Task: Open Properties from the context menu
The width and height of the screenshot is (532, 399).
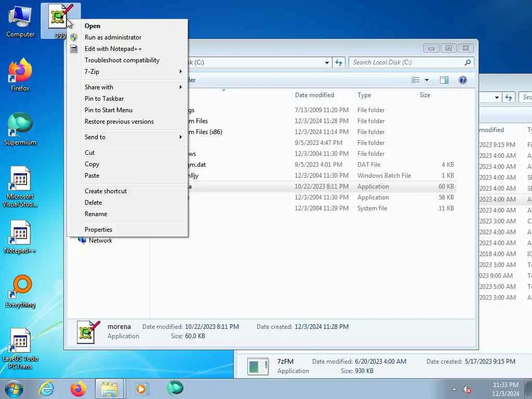Action: coord(128,230)
